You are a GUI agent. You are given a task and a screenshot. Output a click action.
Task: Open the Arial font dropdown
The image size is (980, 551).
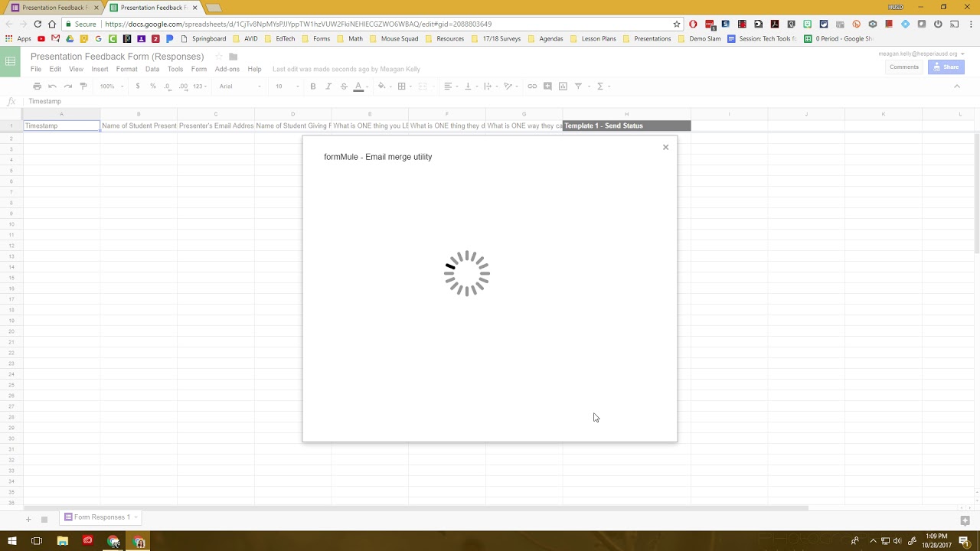(240, 86)
